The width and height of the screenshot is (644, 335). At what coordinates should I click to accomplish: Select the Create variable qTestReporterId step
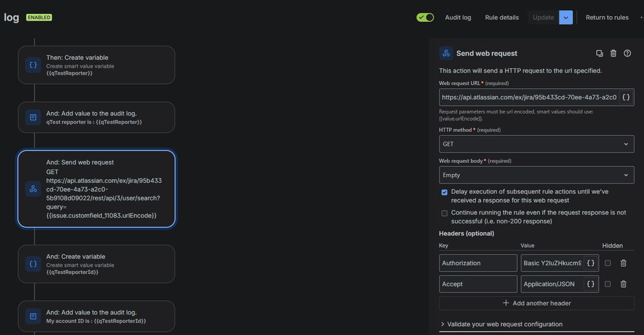tap(97, 264)
